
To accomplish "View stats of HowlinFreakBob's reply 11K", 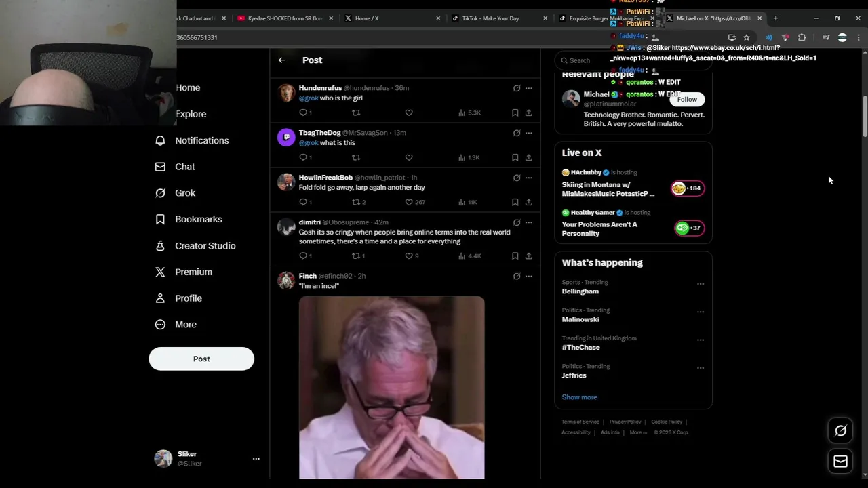I will [x=468, y=202].
